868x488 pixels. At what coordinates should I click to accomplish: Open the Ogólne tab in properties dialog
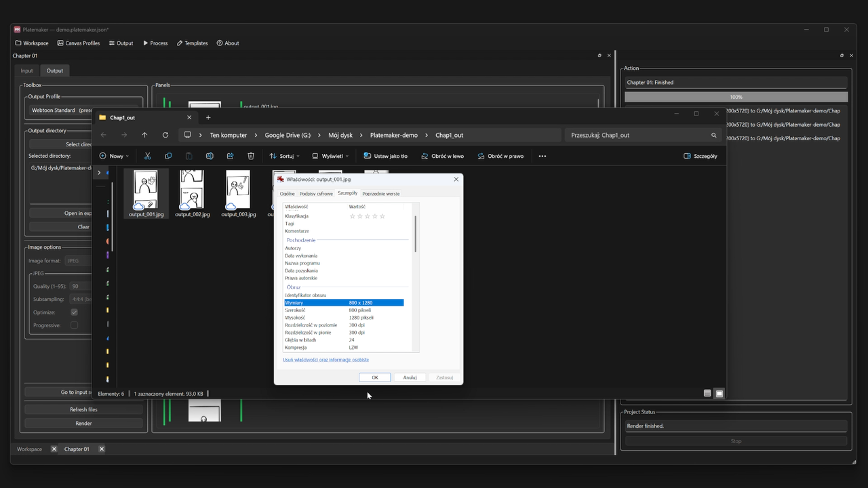(288, 194)
